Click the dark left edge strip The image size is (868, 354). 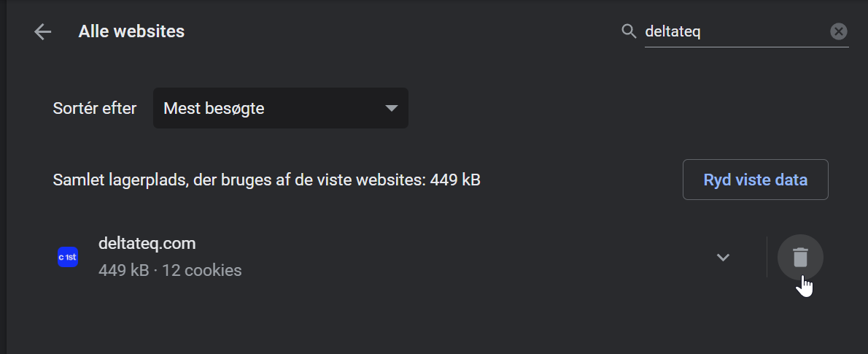click(x=3, y=177)
